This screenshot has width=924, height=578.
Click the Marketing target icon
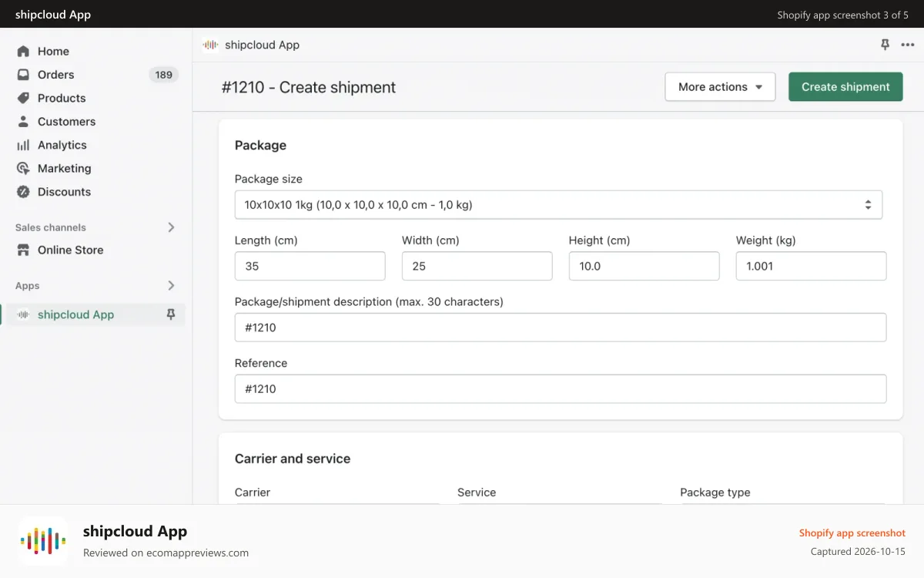(x=23, y=168)
